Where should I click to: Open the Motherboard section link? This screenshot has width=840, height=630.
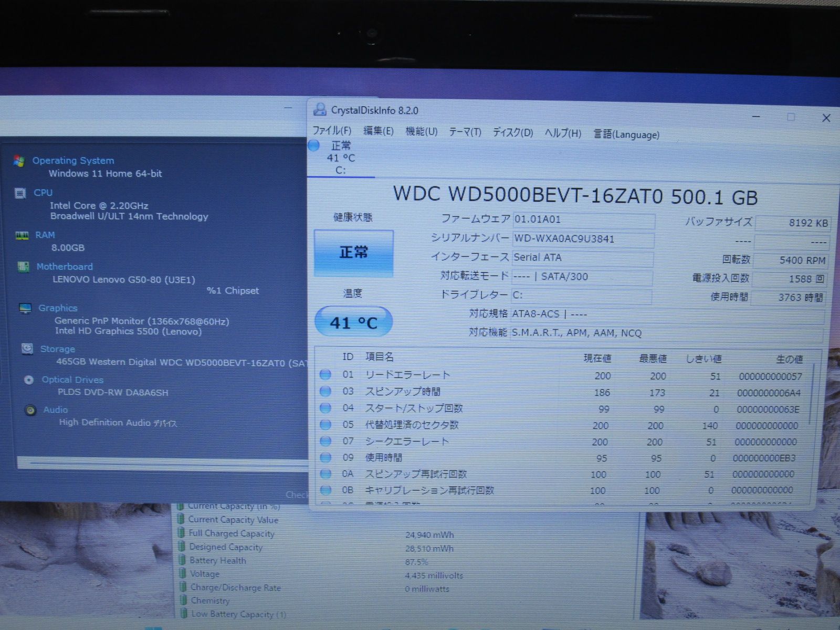click(65, 267)
